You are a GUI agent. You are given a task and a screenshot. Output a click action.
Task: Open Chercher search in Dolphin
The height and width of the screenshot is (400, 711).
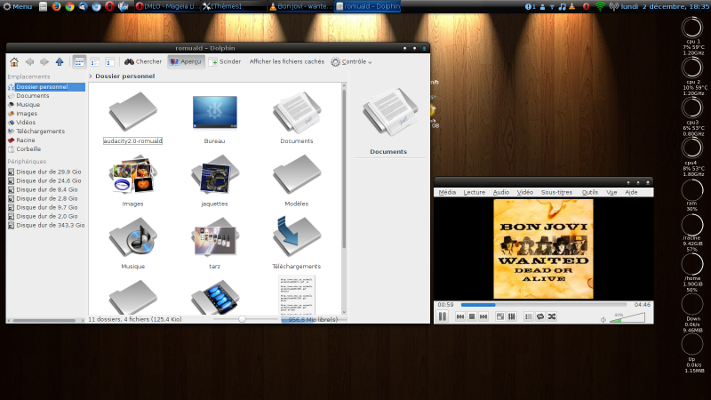143,62
